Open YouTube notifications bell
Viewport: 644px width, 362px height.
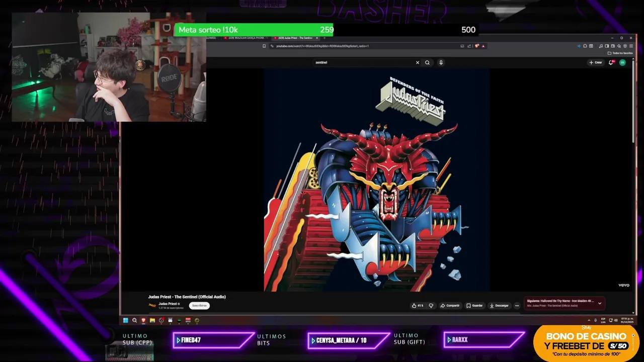(612, 62)
